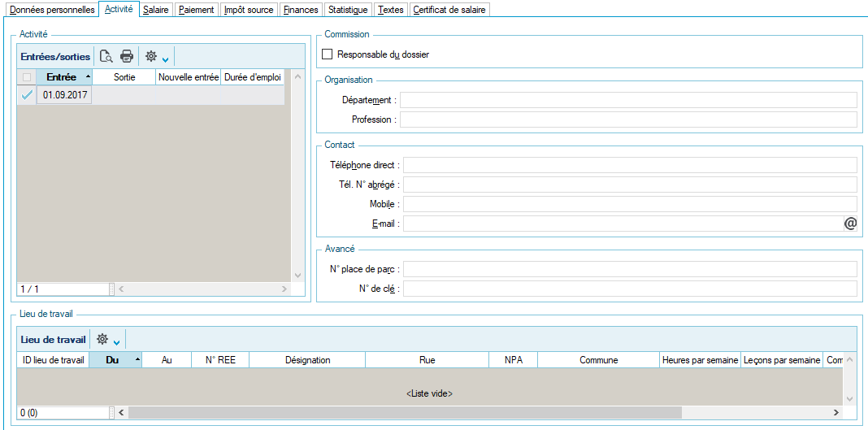Click into the Profession field
The image size is (868, 430).
tap(628, 119)
